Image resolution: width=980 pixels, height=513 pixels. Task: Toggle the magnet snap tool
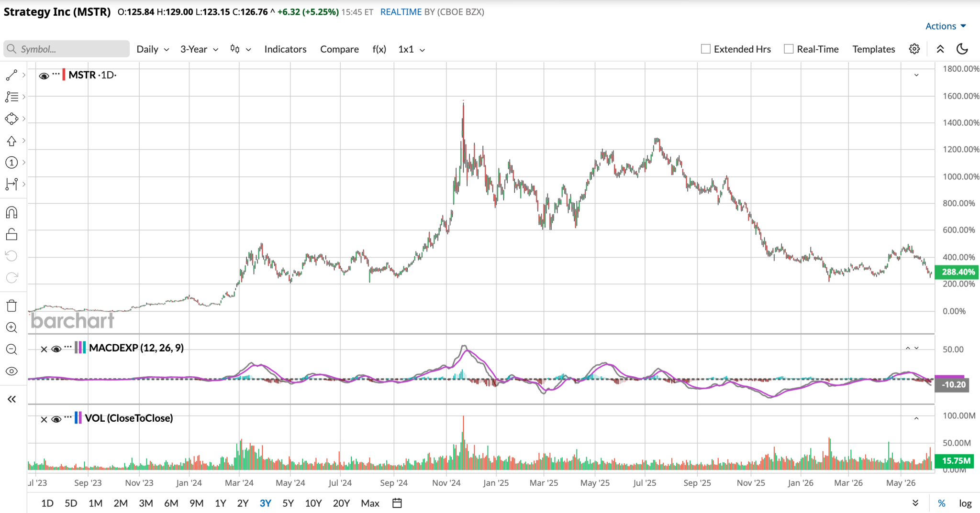click(11, 212)
